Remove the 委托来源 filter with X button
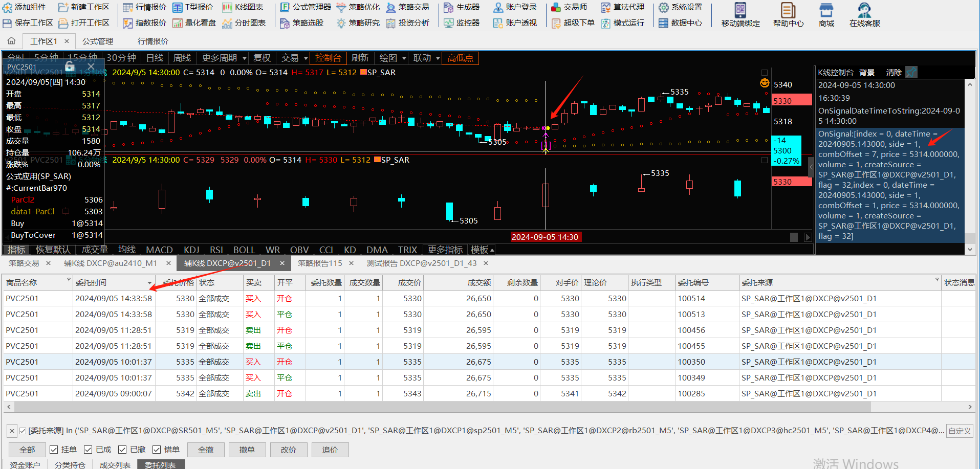Viewport: 980px width, 469px height. pyautogui.click(x=12, y=431)
